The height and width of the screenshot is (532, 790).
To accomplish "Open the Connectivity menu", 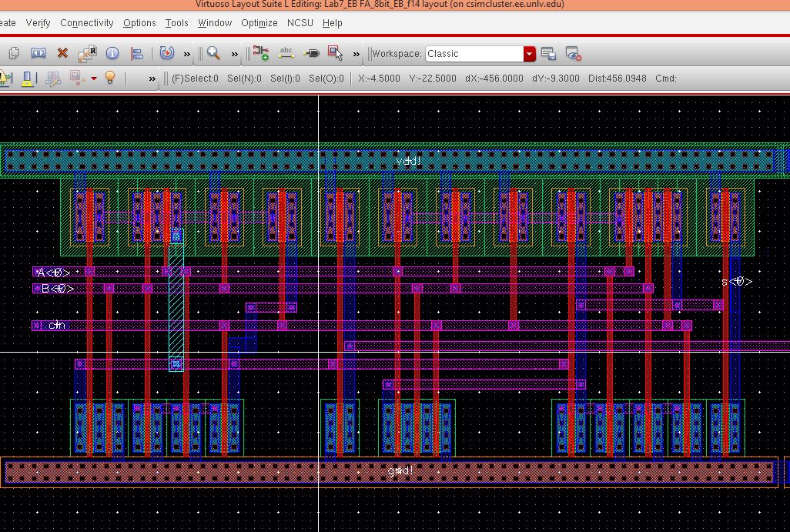I will point(86,22).
